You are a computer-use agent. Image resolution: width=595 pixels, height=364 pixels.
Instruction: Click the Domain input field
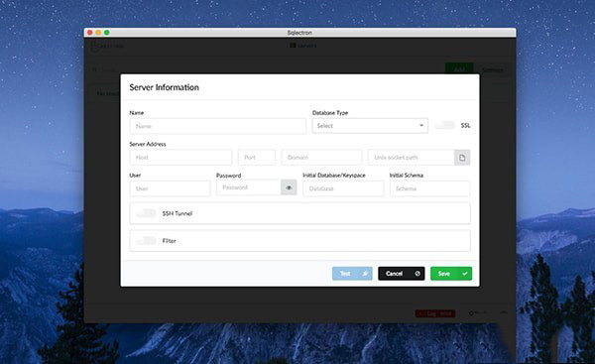click(x=321, y=157)
